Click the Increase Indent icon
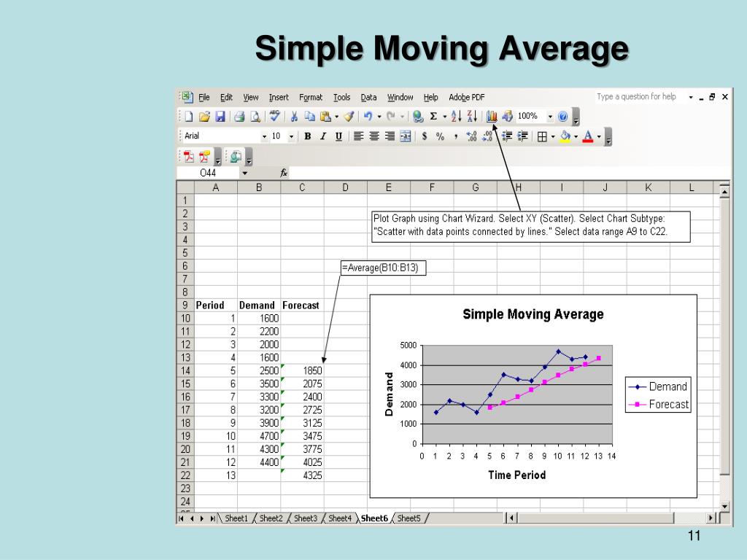 (x=522, y=136)
